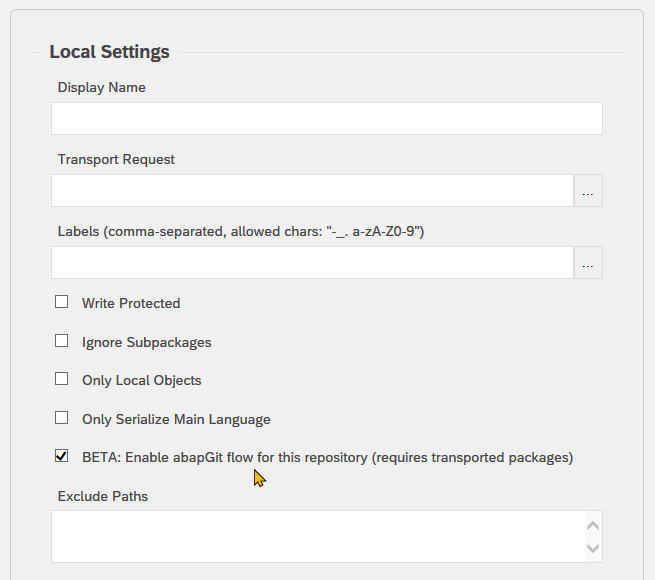Click the 'Only Serialize Main Language' label text
Screen dimensions: 655x580
pos(176,420)
